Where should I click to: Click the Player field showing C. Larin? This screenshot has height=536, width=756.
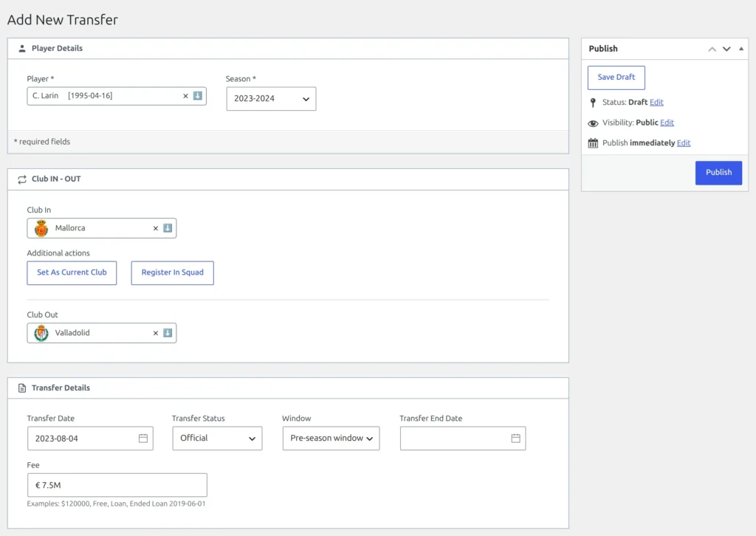pyautogui.click(x=117, y=96)
